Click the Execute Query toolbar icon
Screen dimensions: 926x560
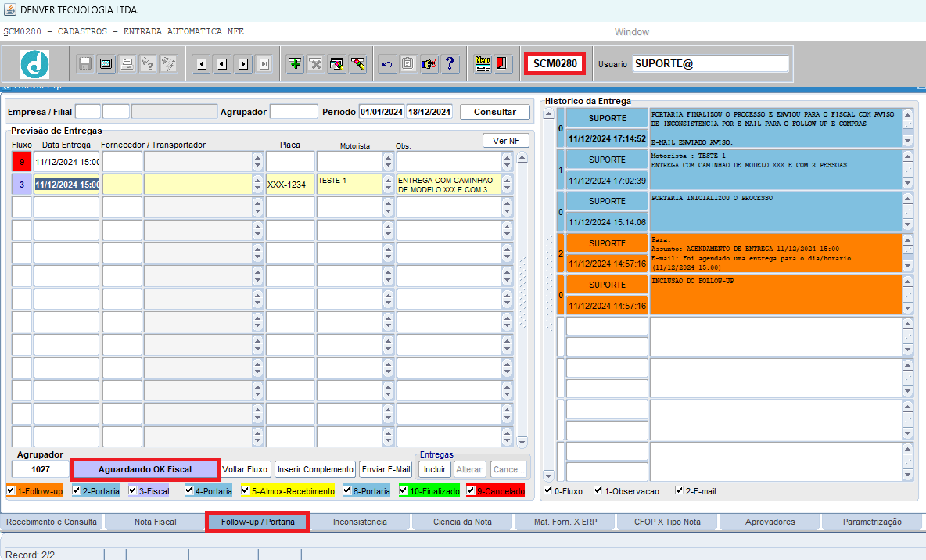point(169,64)
